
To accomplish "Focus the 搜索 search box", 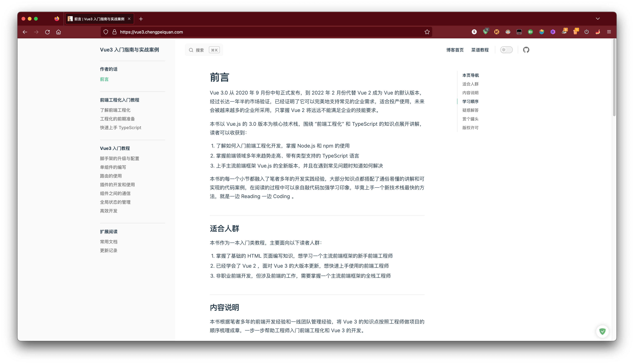I will tap(204, 50).
